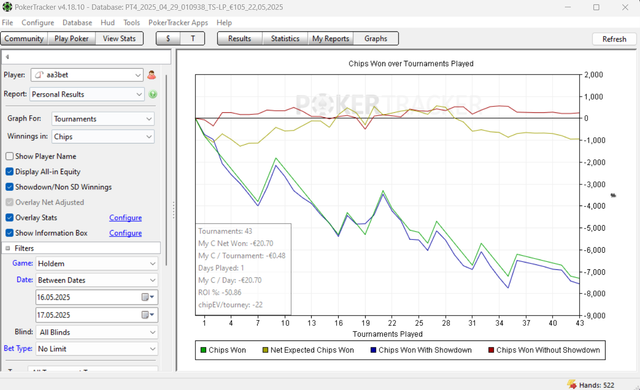Open the Tools menu

click(x=131, y=22)
